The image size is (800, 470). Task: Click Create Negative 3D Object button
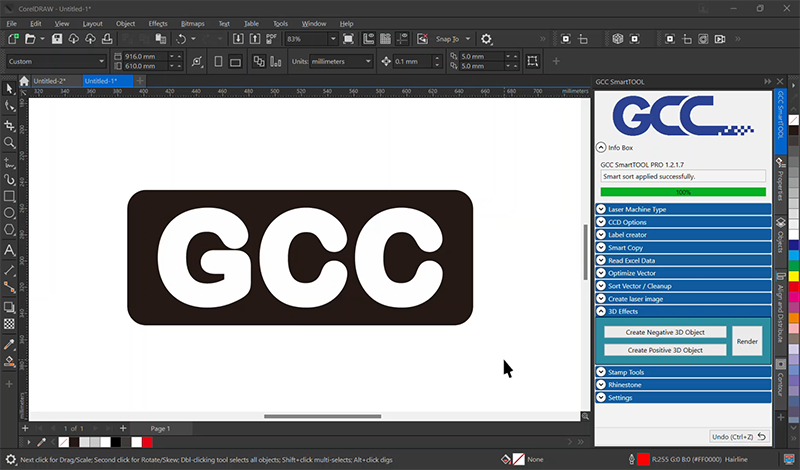[x=665, y=332]
